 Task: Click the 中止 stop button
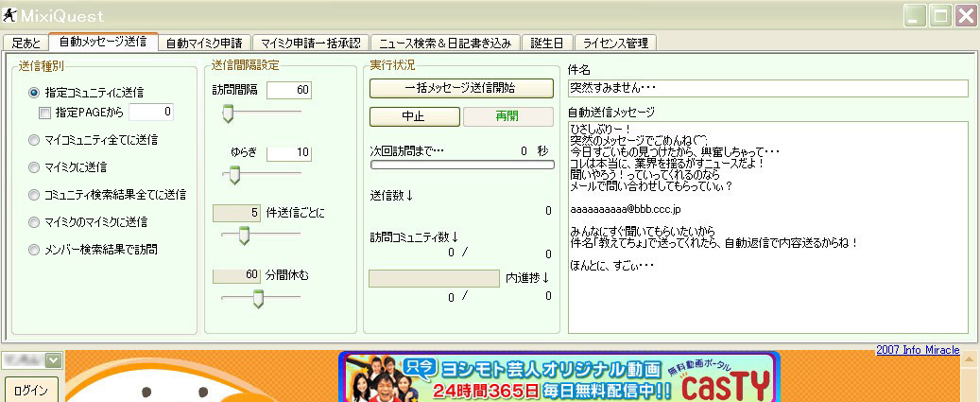point(414,117)
